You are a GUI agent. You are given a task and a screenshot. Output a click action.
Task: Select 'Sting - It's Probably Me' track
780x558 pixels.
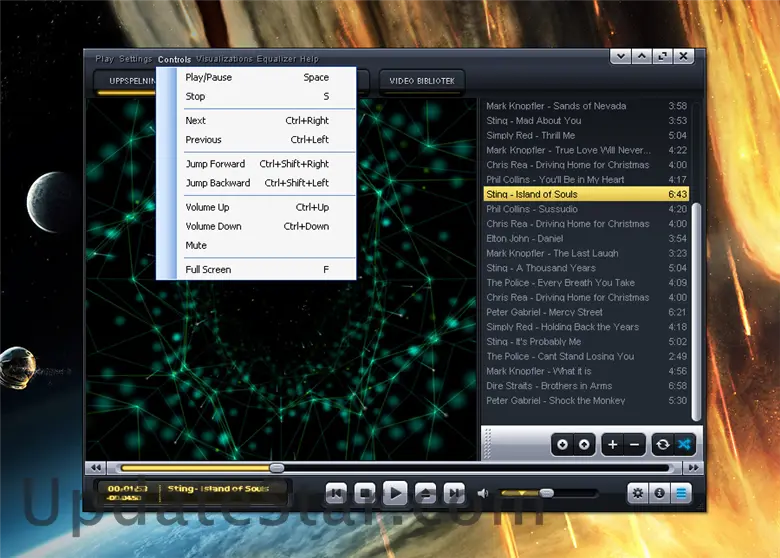coord(586,342)
